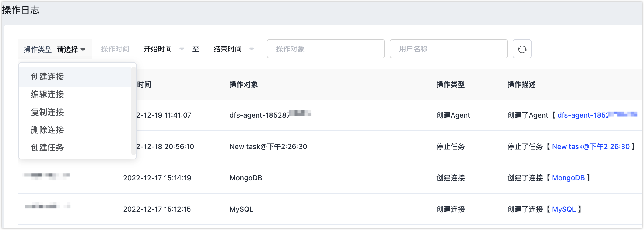Choose 删除连接 option in dropdown
The width and height of the screenshot is (644, 230).
(x=47, y=130)
